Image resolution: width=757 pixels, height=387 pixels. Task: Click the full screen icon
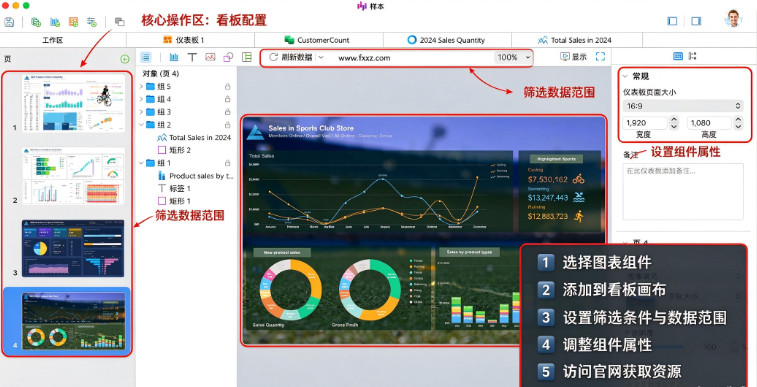(600, 57)
